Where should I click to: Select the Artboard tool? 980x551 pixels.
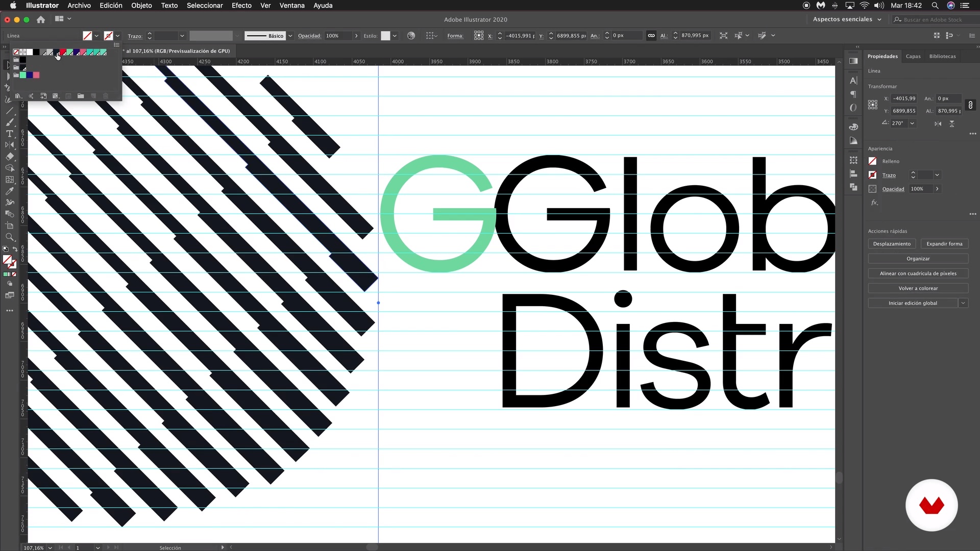coord(9,226)
